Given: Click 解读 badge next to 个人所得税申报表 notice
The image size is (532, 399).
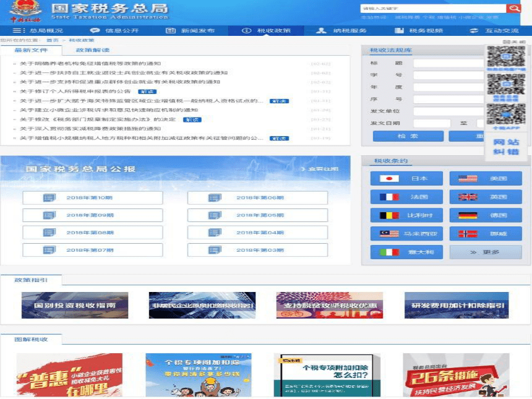Looking at the screenshot, I should click(x=147, y=92).
